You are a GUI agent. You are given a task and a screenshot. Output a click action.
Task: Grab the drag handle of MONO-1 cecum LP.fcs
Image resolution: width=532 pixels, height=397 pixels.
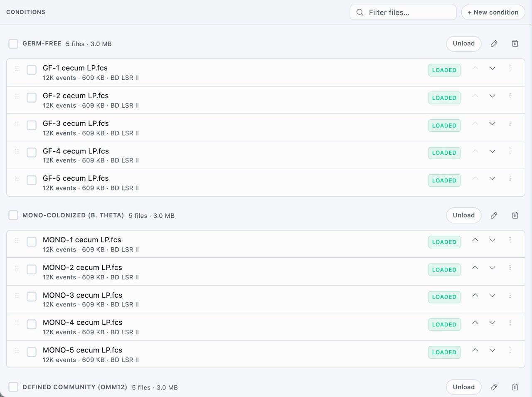(x=17, y=240)
